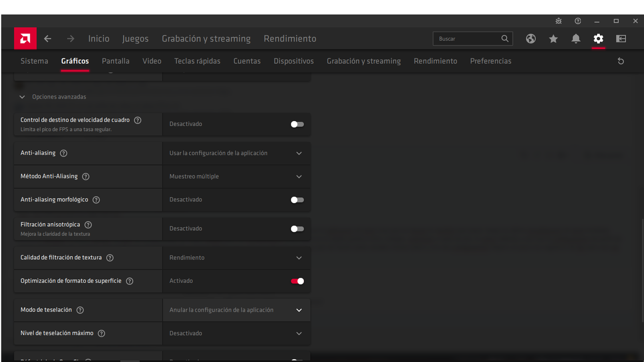Switch to Rendimiento settings tab
The height and width of the screenshot is (362, 644).
[436, 61]
